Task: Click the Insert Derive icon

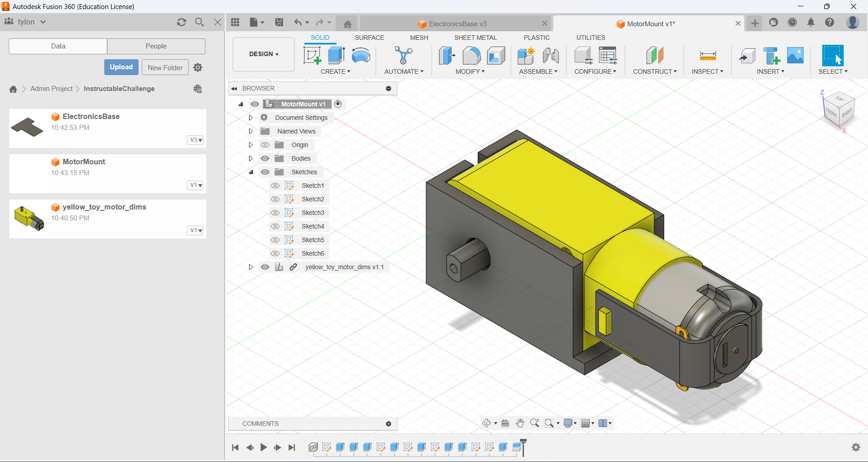Action: [x=747, y=56]
